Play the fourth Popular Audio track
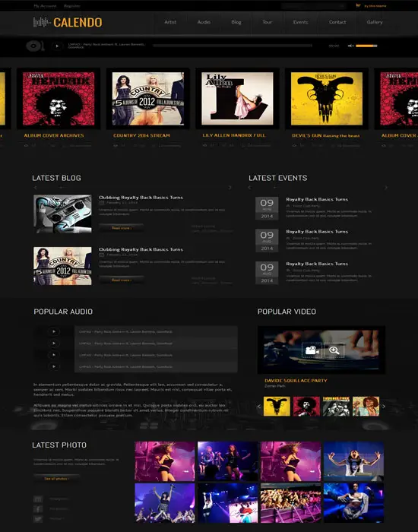Viewport: 418px width, 532px height. [x=54, y=366]
